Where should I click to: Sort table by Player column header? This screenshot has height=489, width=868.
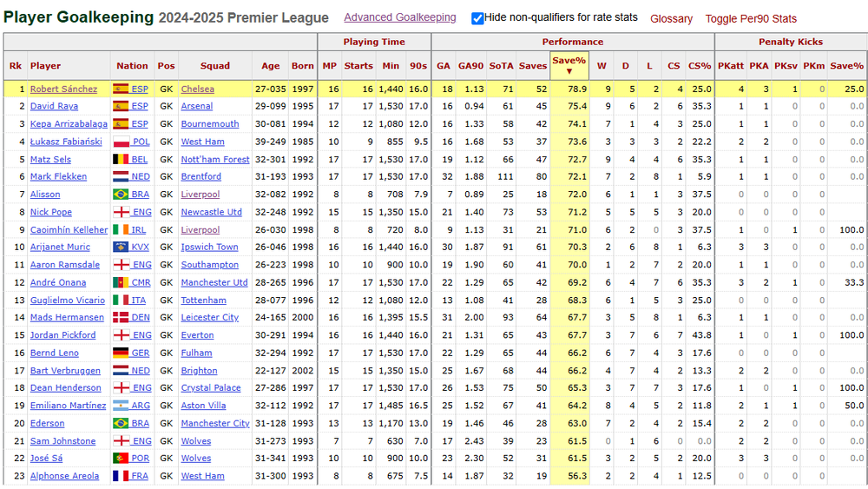(x=45, y=65)
